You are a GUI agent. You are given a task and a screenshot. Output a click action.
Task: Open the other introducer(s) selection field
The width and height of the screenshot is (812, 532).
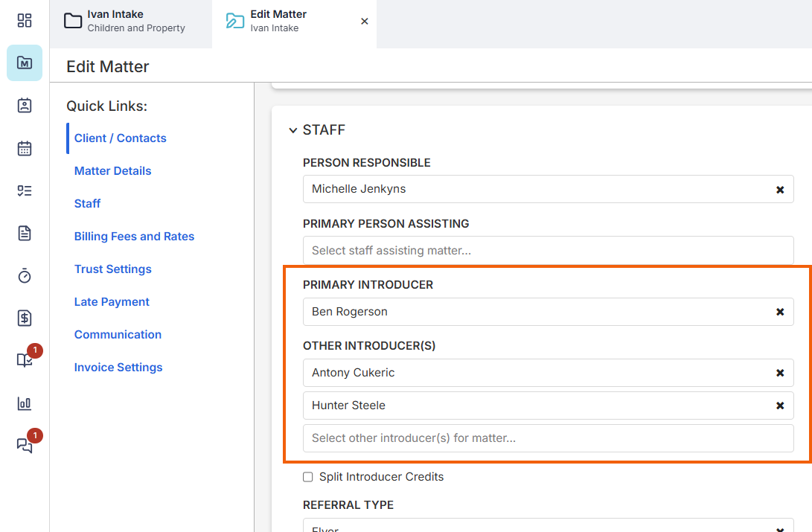548,438
